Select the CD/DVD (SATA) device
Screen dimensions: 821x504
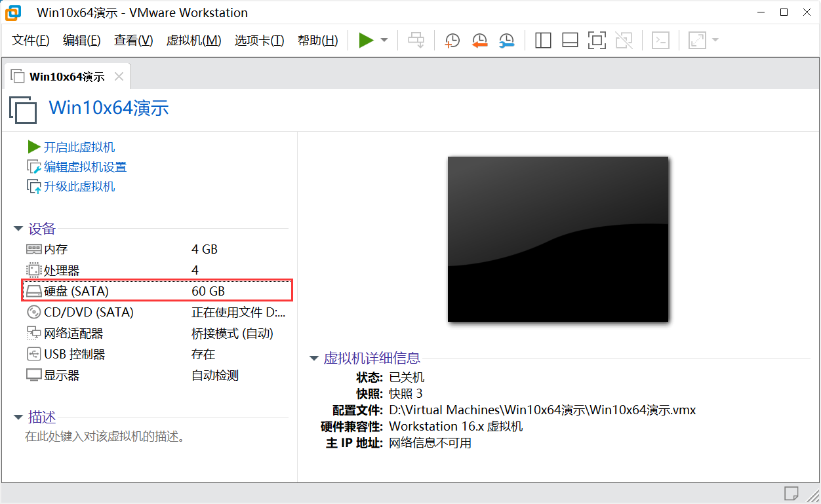(x=88, y=313)
